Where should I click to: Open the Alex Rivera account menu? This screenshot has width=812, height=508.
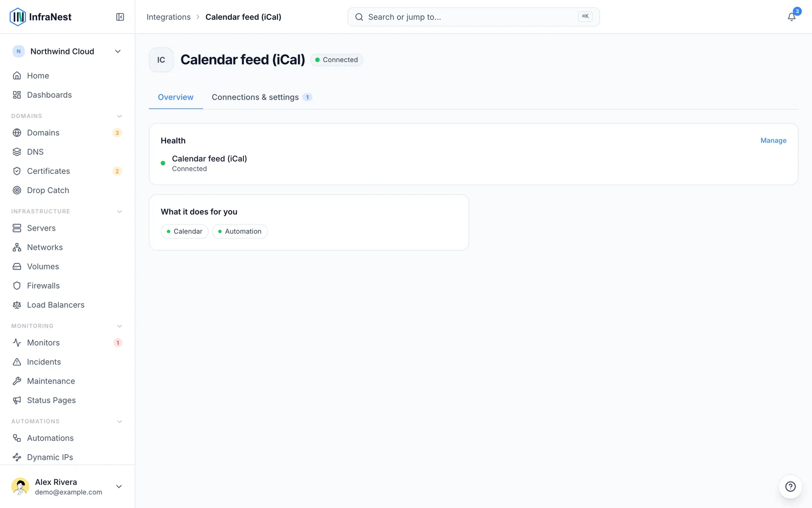tap(67, 486)
